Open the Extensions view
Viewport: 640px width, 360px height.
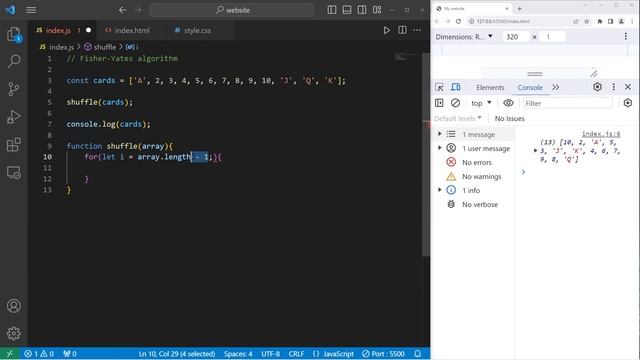(13, 144)
